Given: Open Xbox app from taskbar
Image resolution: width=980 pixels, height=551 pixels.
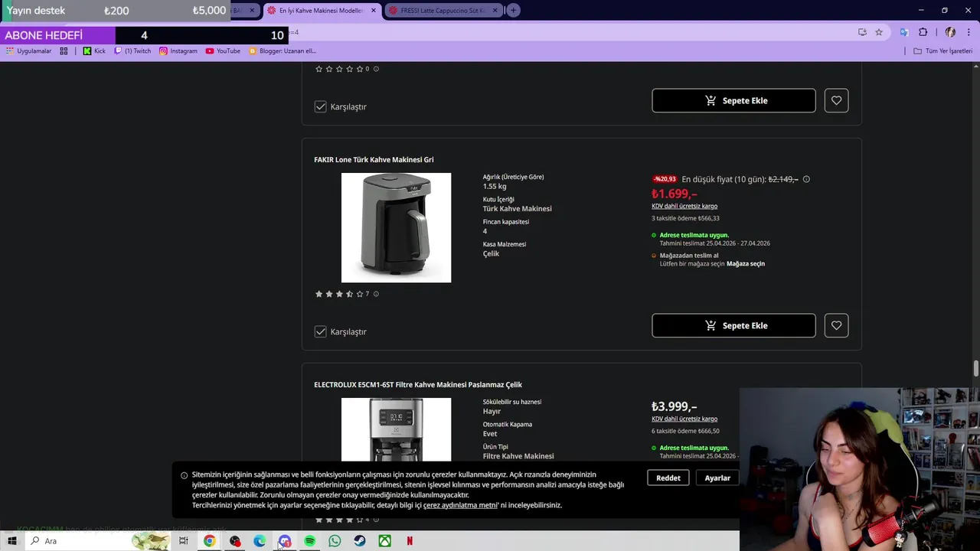Looking at the screenshot, I should [x=384, y=541].
